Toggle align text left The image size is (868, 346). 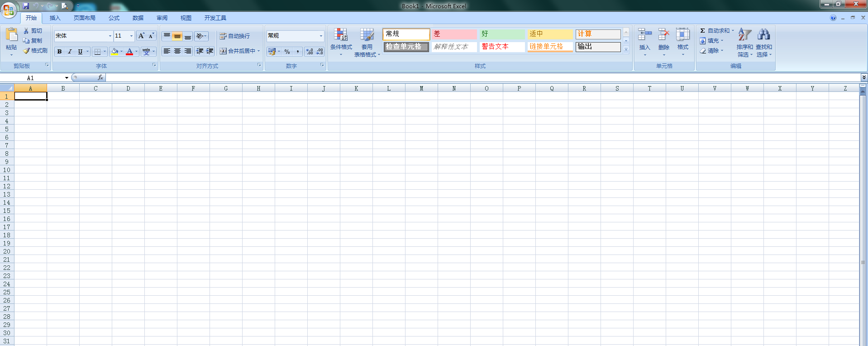pos(167,51)
